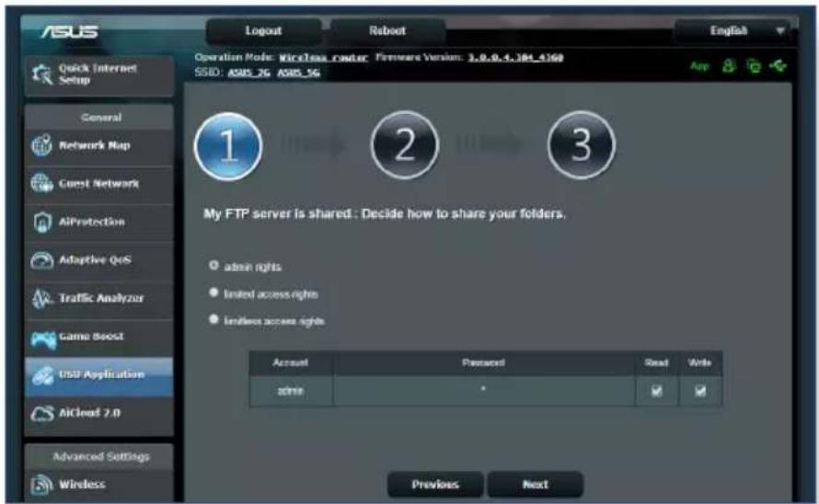Viewport: 819px width, 504px height.
Task: Open the ASUS_2G SSID link
Action: coord(248,73)
